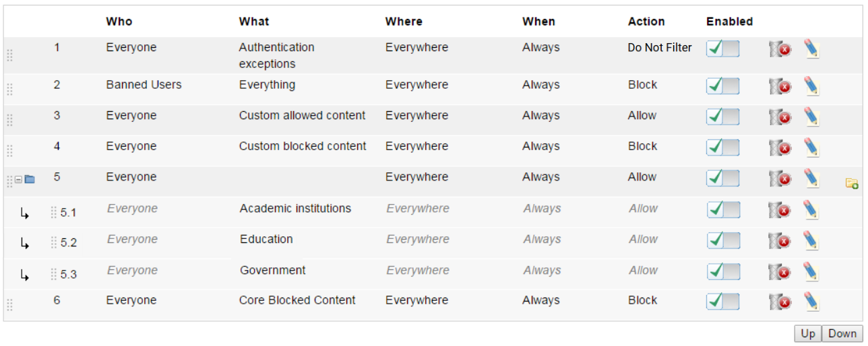The height and width of the screenshot is (346, 868).
Task: Delete the Government sub-rule 5.3
Action: (780, 272)
